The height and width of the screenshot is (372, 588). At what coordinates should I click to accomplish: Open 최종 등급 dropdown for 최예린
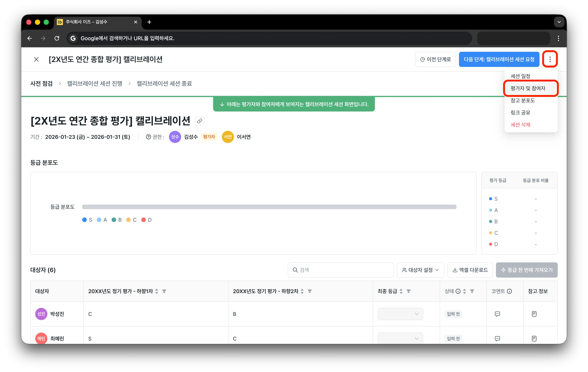point(400,338)
